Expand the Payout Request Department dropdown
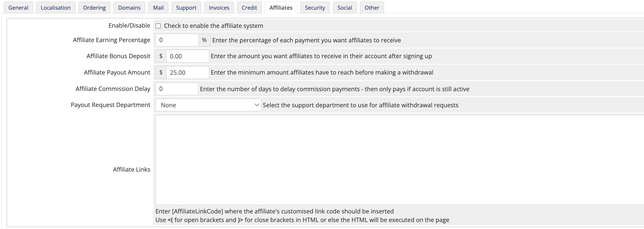The height and width of the screenshot is (229, 644). tap(208, 105)
